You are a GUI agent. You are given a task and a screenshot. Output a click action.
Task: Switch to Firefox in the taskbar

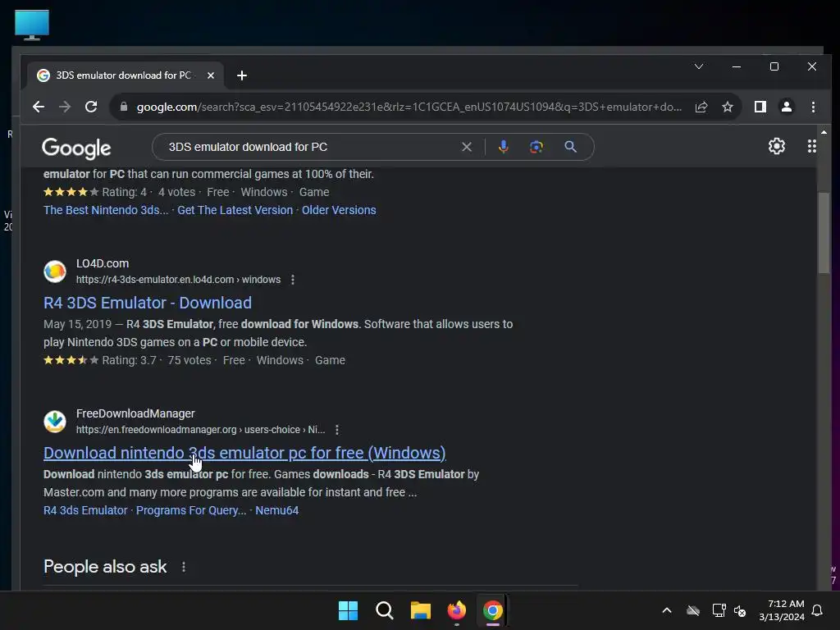tap(456, 610)
